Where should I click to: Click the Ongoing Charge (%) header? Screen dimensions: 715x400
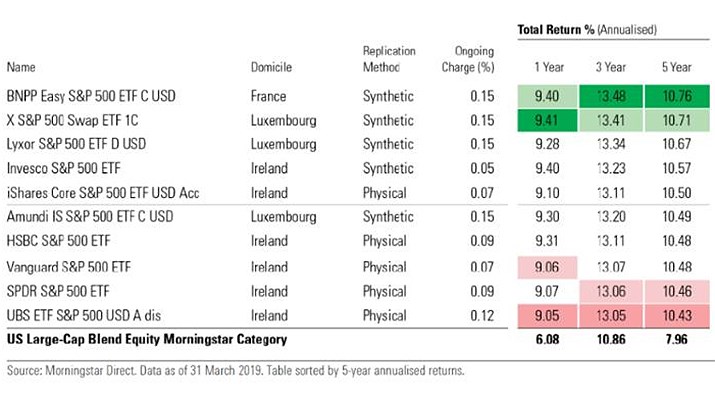pos(472,60)
